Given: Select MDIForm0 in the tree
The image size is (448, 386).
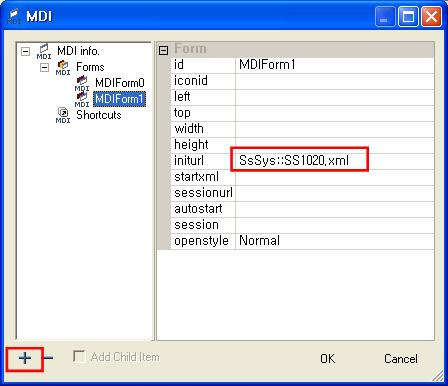Looking at the screenshot, I should [120, 83].
